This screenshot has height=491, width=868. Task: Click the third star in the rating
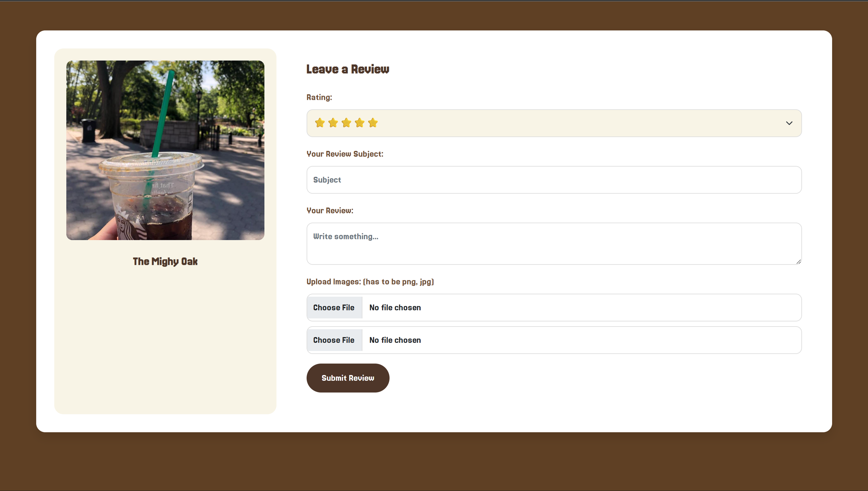pos(346,123)
